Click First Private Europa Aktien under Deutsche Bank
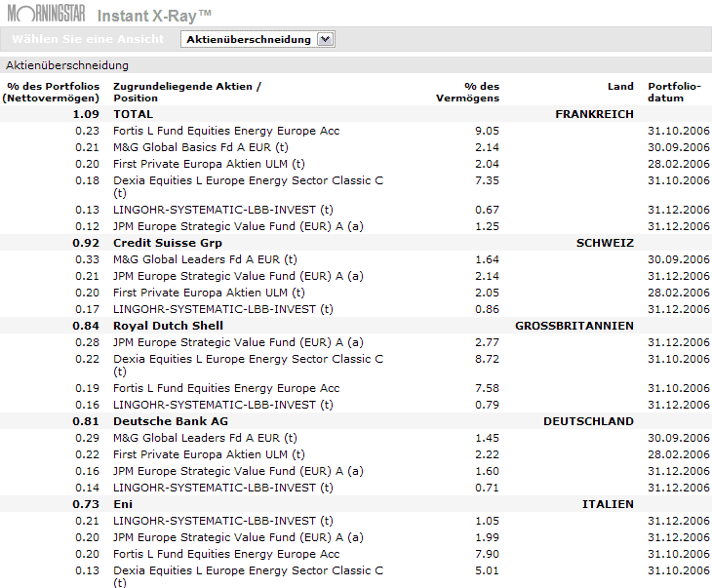Viewport: 712px width, 588px height. (x=209, y=454)
